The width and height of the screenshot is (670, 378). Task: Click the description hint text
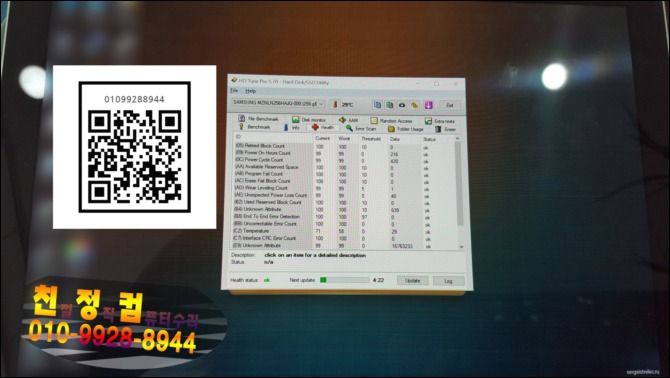(x=315, y=255)
